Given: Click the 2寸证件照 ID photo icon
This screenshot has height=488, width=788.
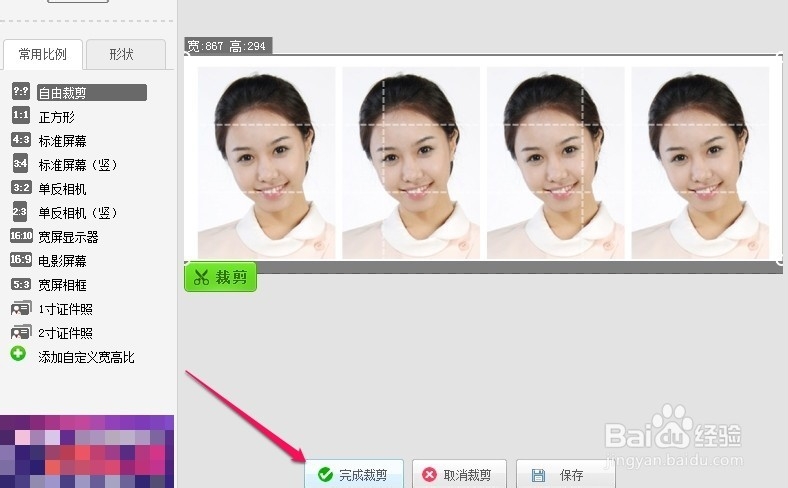Looking at the screenshot, I should pos(21,332).
